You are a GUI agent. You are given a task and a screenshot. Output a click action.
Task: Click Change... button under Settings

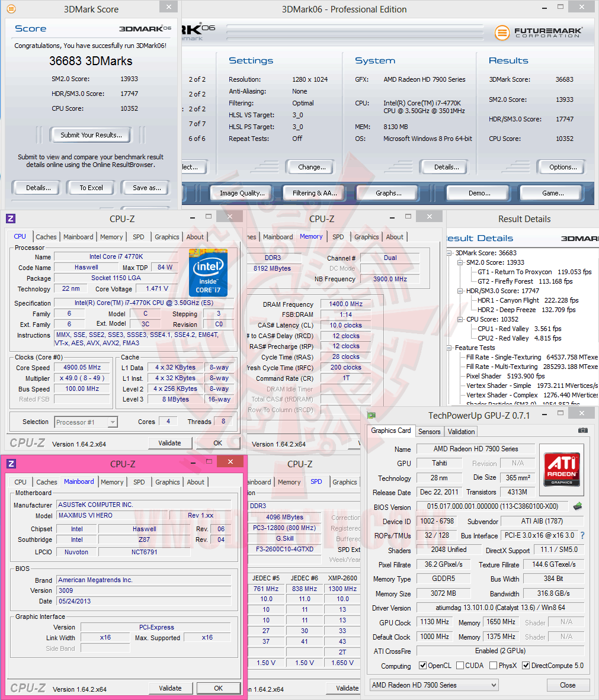(x=311, y=167)
